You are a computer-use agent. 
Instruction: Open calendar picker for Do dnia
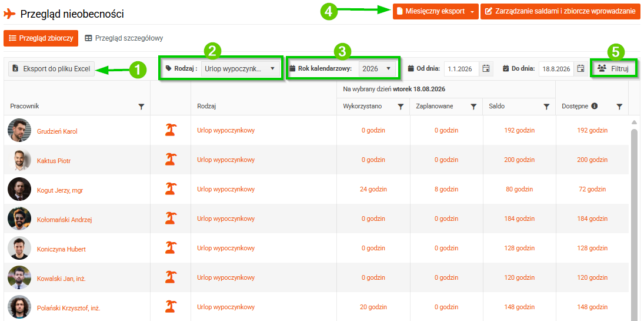[580, 69]
